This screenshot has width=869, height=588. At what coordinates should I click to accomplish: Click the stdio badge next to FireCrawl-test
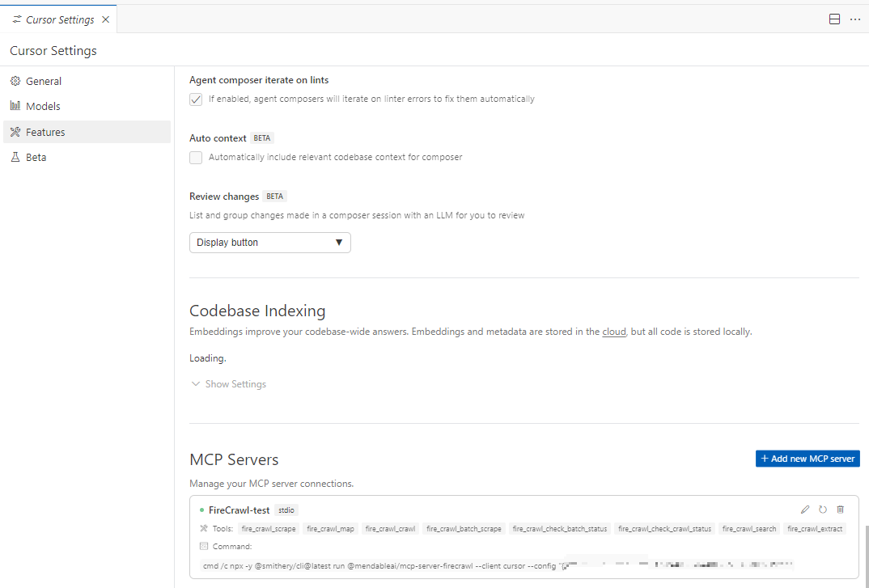(x=286, y=510)
